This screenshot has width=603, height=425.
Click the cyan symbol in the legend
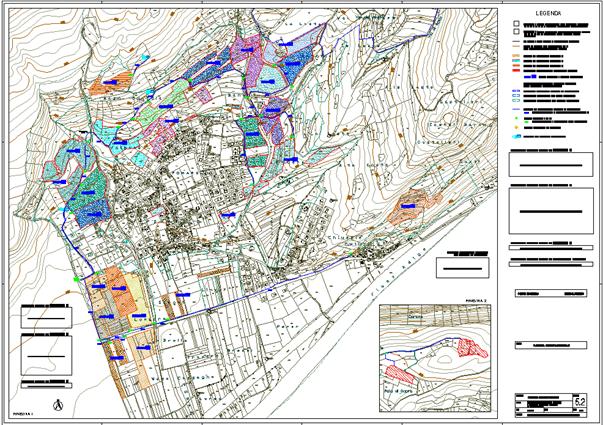[516, 135]
